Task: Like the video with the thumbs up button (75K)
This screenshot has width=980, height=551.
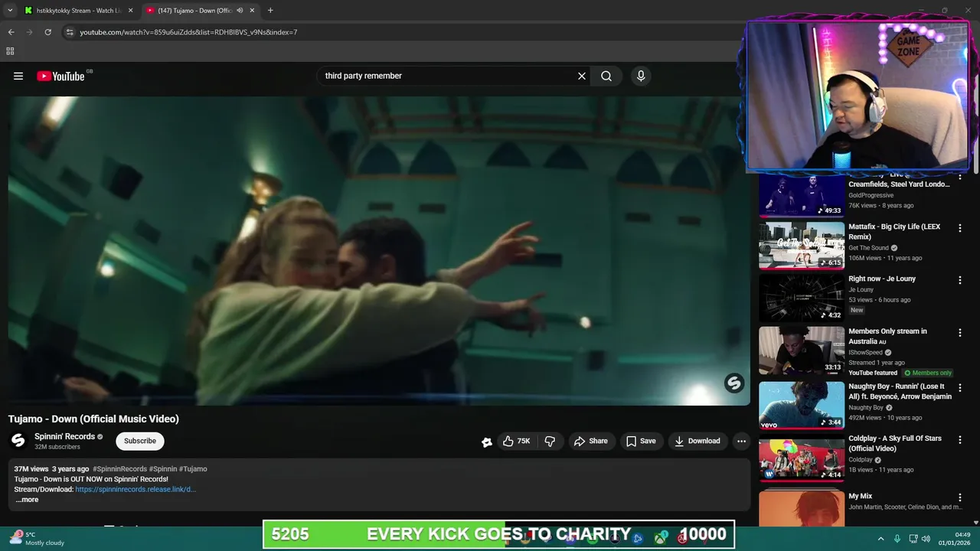Action: pyautogui.click(x=516, y=441)
